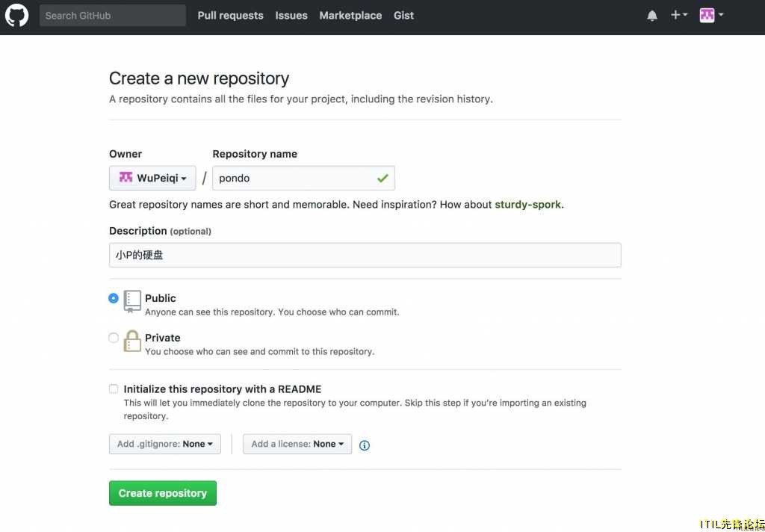This screenshot has width=765, height=532.
Task: Open Issues in the header
Action: 291,16
